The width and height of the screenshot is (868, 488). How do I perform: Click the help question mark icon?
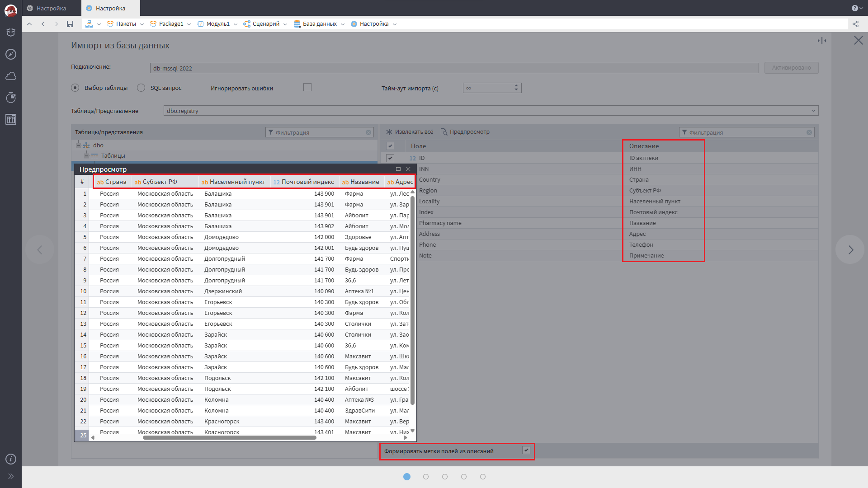click(x=854, y=8)
